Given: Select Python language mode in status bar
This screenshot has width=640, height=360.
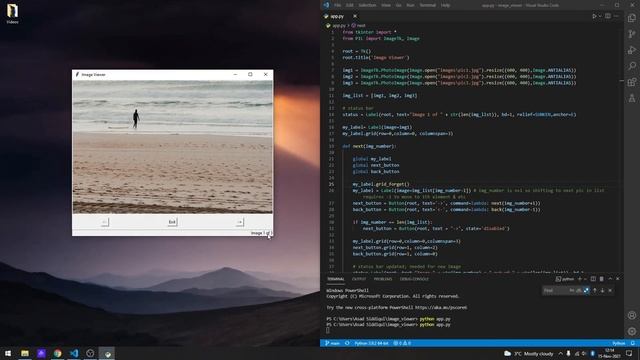Looking at the screenshot, I should coord(619,343).
